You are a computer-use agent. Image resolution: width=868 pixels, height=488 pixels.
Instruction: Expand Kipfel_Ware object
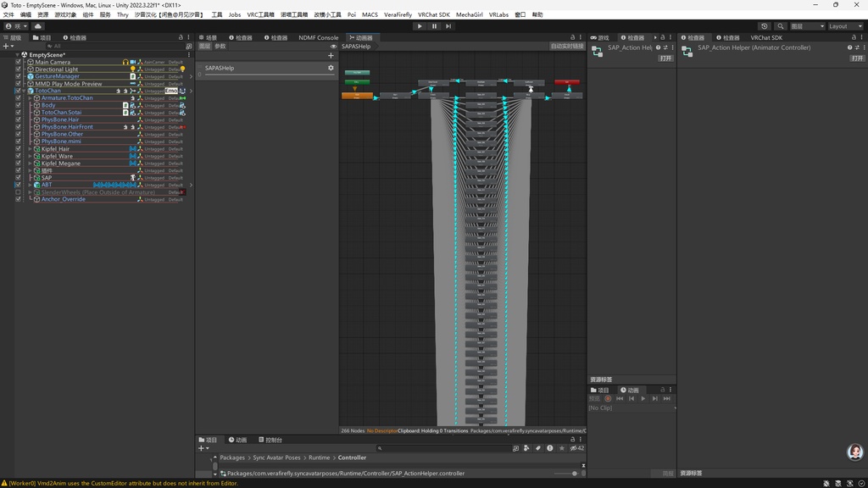31,156
